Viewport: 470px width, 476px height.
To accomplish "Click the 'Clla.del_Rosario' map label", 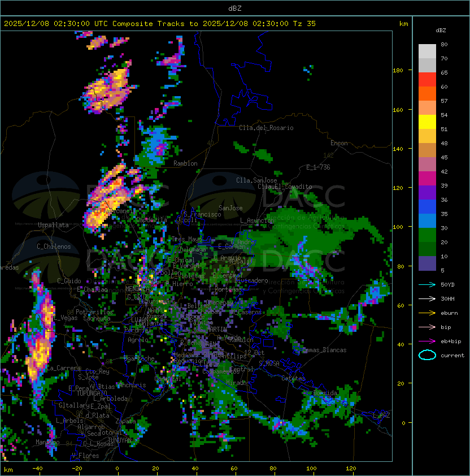I will pyautogui.click(x=266, y=128).
